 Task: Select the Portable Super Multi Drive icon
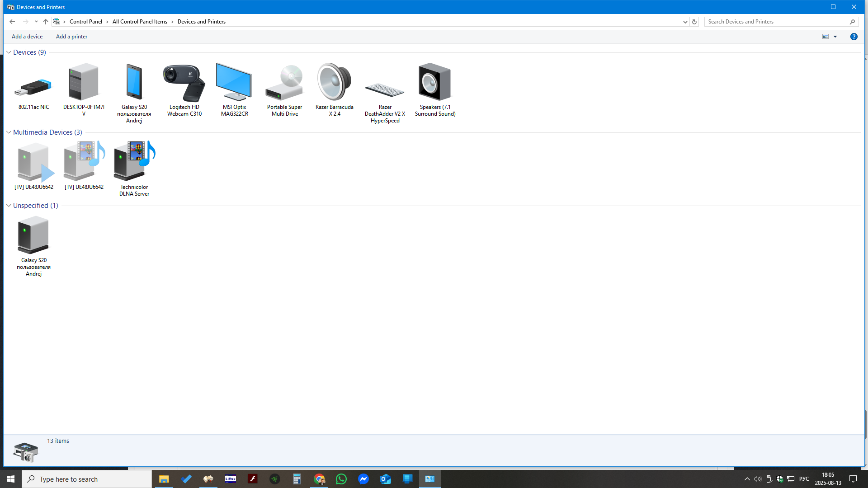[284, 83]
